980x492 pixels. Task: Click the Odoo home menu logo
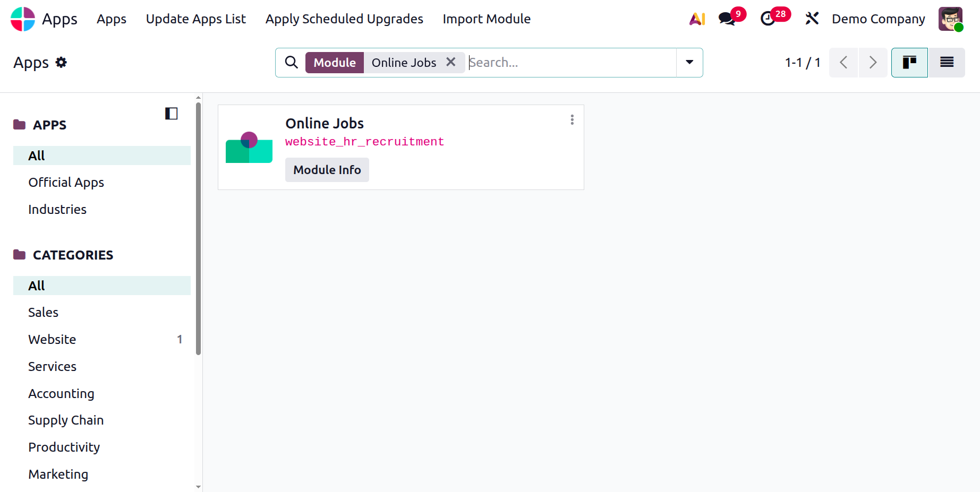click(23, 19)
